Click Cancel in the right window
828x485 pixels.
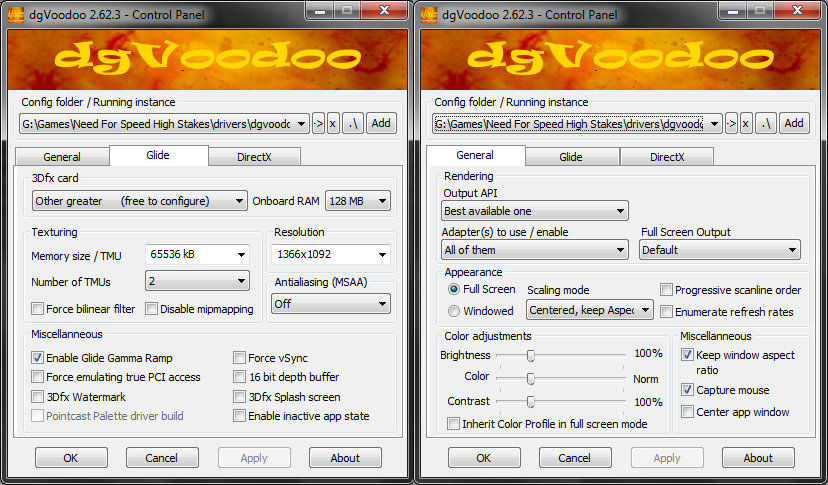[575, 458]
